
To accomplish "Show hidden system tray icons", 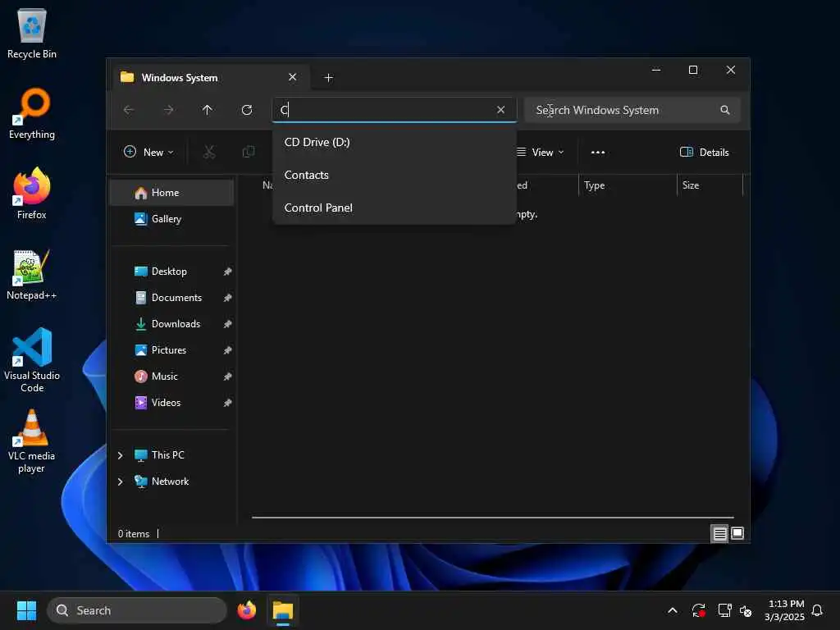I will pos(673,610).
